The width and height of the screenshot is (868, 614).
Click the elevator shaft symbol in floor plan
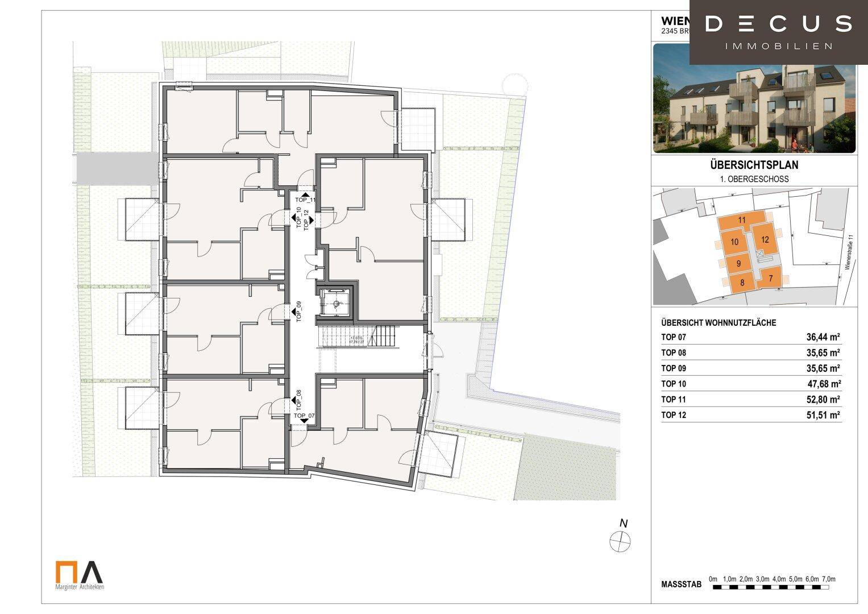tap(335, 302)
